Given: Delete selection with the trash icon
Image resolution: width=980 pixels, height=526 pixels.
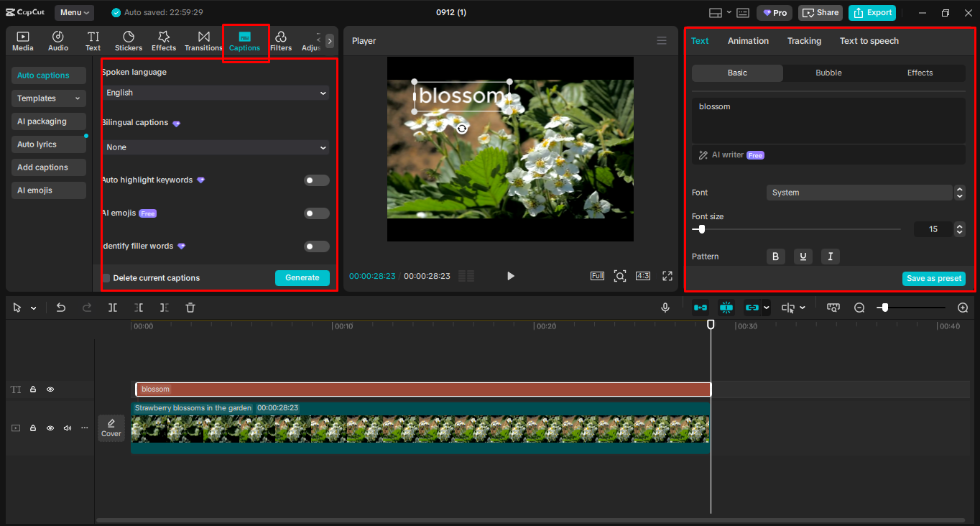Looking at the screenshot, I should pos(190,307).
